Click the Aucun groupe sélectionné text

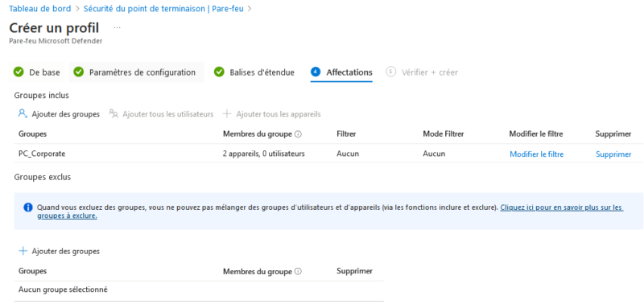(63, 290)
